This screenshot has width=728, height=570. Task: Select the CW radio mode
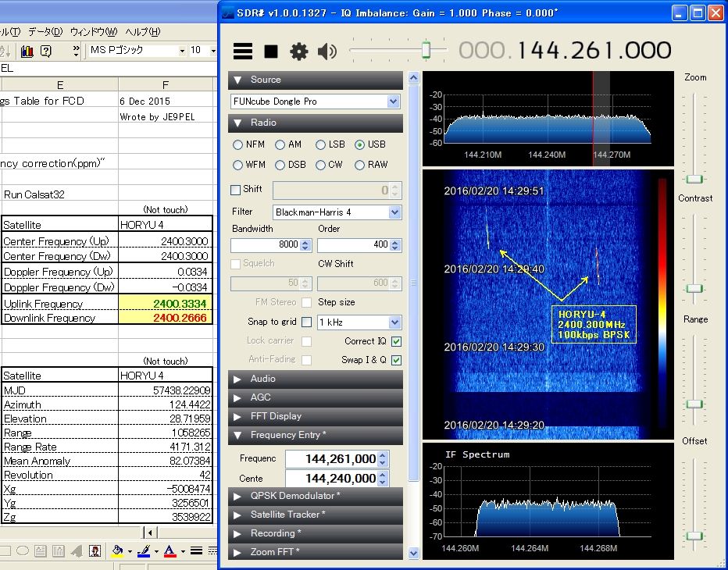pos(320,165)
